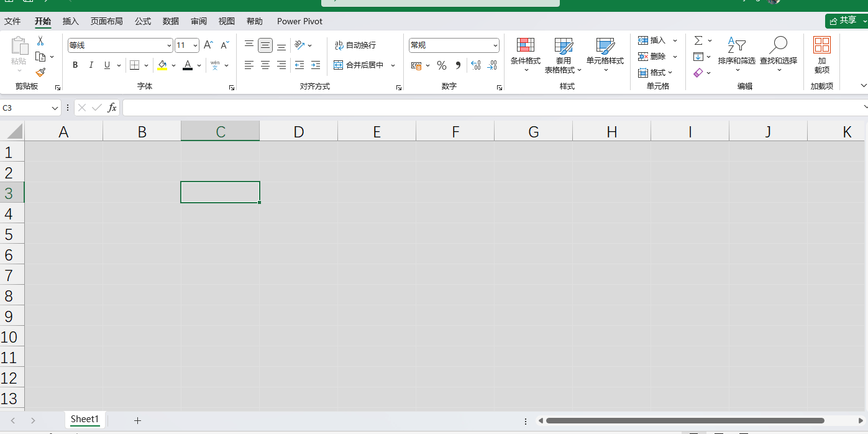868x434 pixels.
Task: Open the 公式 ribbon tab
Action: [143, 21]
